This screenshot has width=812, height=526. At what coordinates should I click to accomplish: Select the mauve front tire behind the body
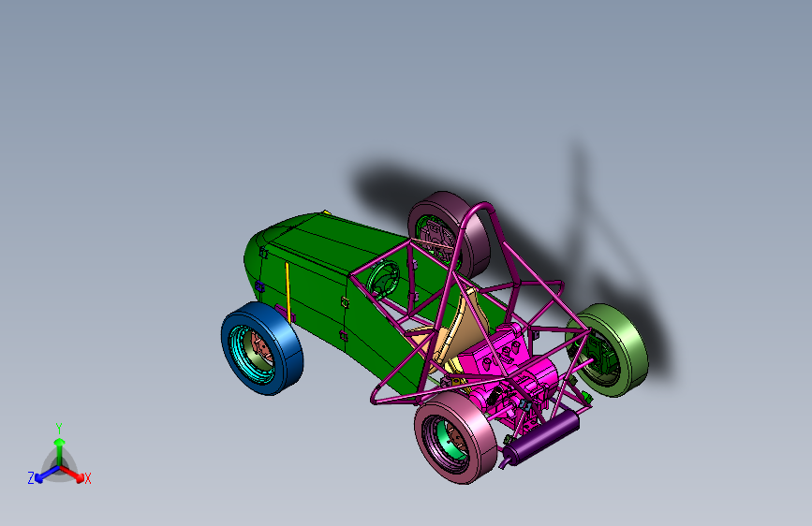click(450, 234)
